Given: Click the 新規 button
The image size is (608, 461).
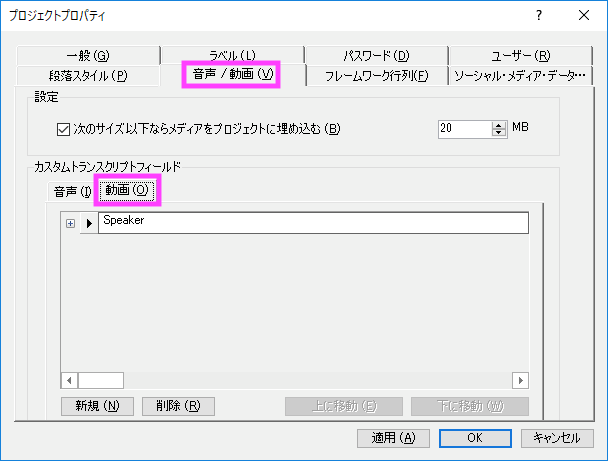Looking at the screenshot, I should (97, 406).
